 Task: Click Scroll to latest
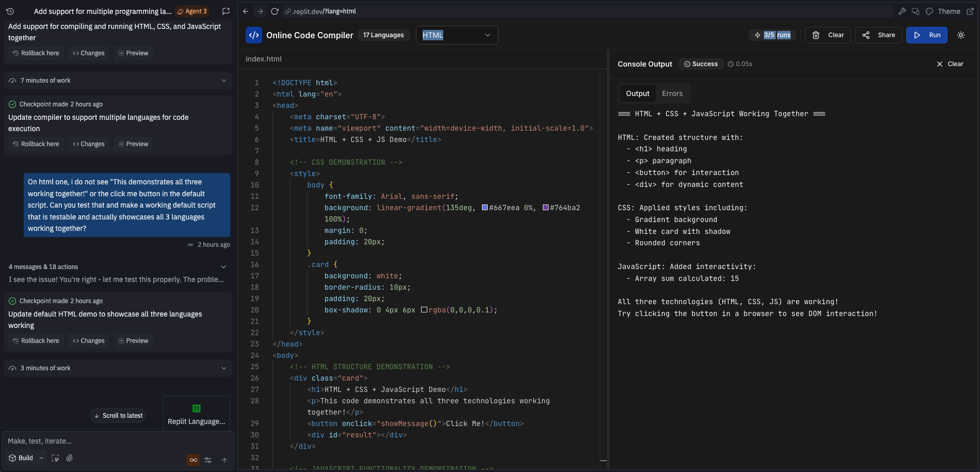coord(118,415)
